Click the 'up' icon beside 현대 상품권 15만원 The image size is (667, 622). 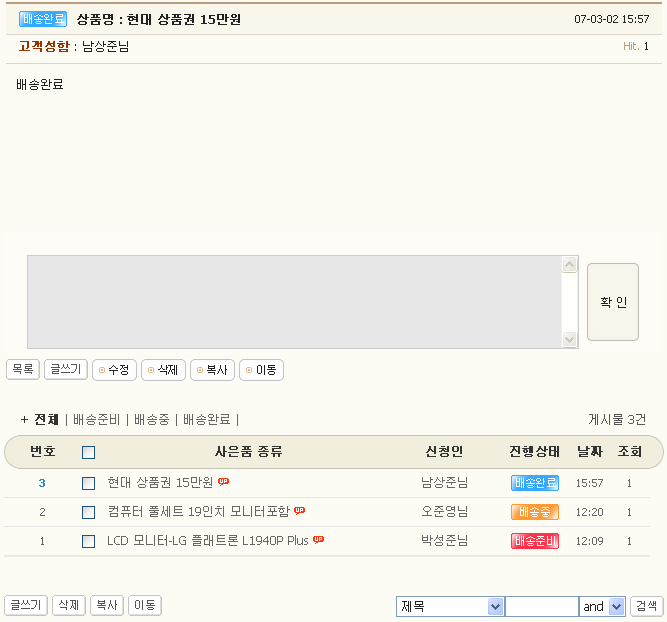224,482
